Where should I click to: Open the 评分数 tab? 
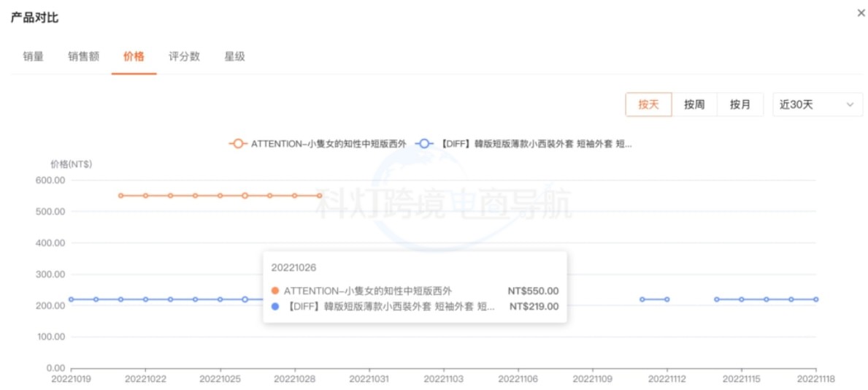click(x=185, y=56)
